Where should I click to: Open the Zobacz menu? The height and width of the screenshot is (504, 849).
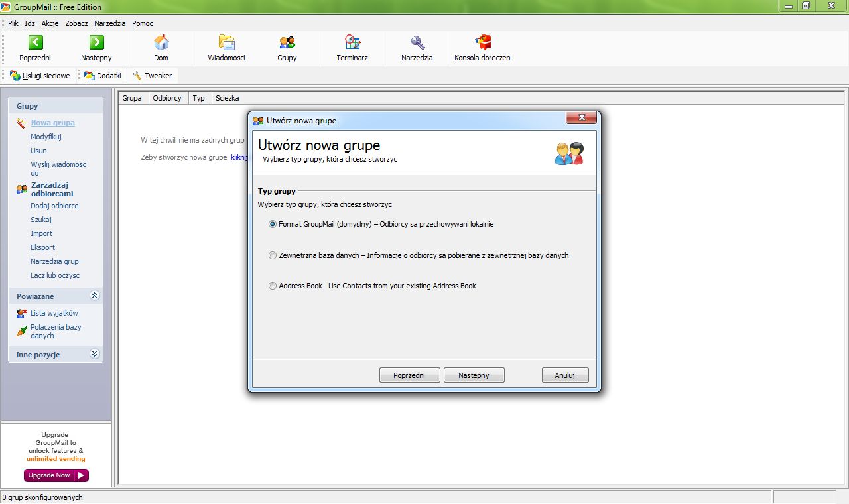(76, 23)
